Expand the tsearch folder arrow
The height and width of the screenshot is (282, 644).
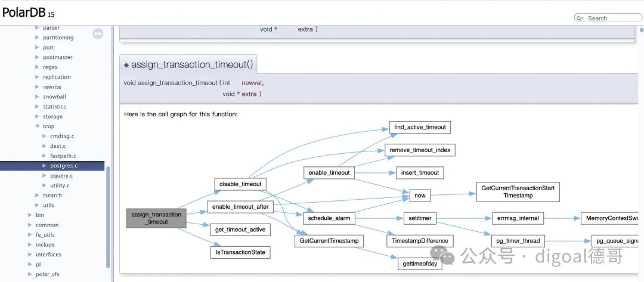point(38,196)
